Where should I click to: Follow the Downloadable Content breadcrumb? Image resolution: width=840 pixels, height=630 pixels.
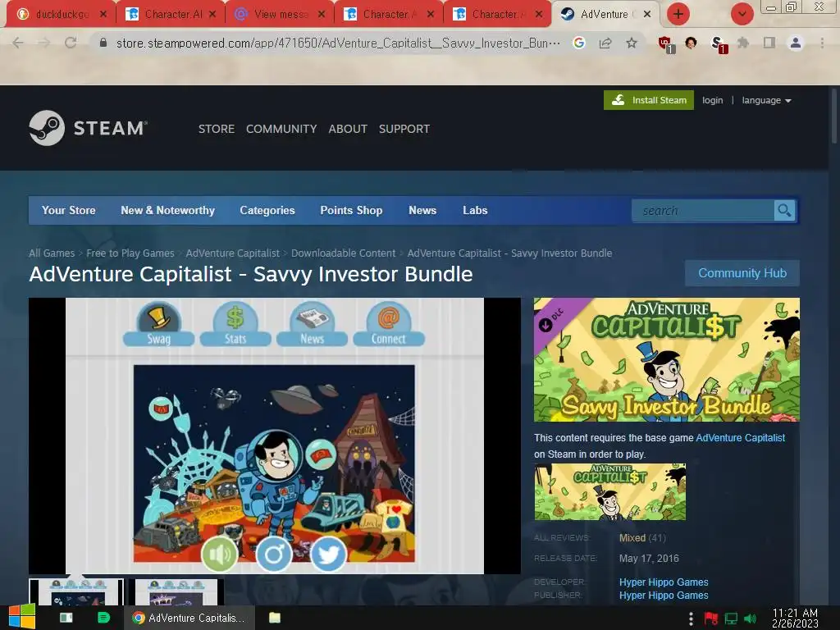coord(344,253)
